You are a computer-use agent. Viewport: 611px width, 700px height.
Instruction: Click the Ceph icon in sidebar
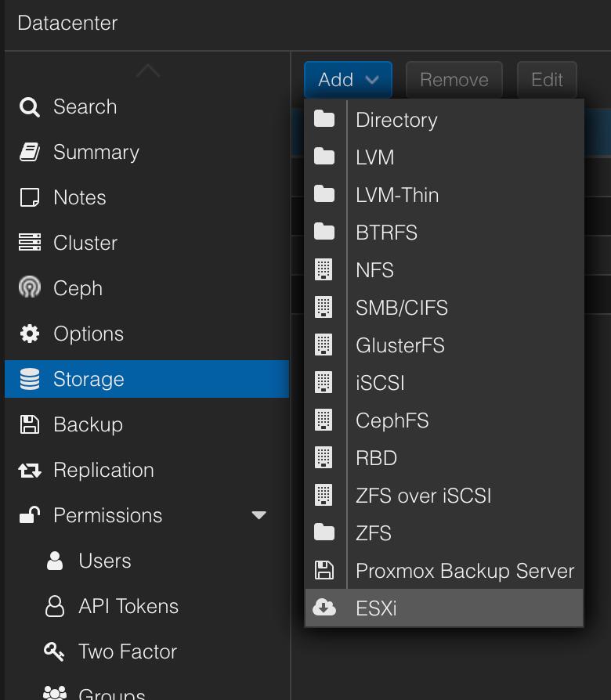30,289
